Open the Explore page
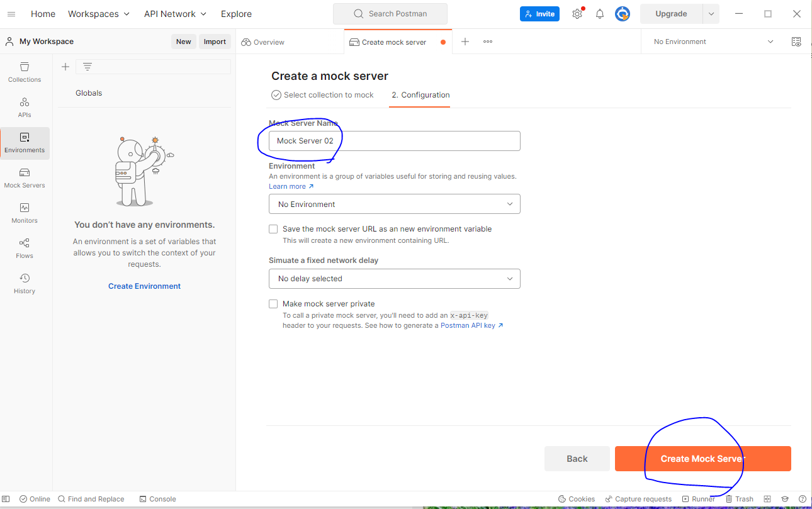The image size is (812, 509). [236, 14]
